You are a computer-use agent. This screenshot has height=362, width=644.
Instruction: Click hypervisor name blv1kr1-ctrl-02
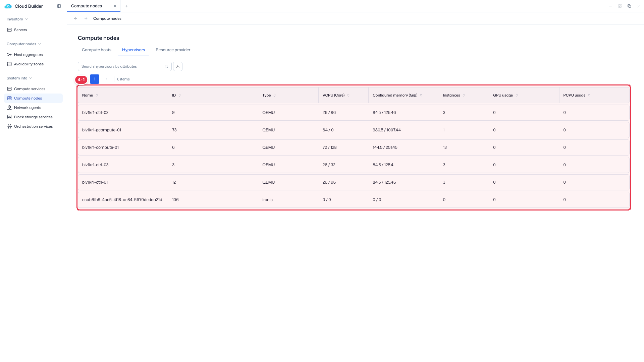(x=95, y=113)
